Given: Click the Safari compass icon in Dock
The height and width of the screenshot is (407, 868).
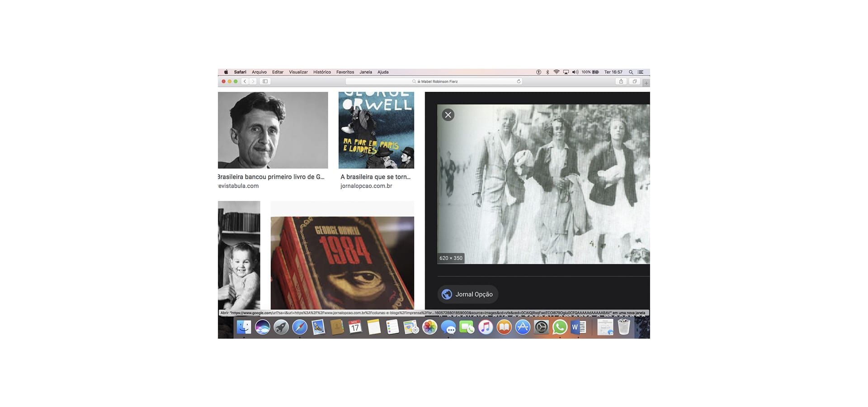Looking at the screenshot, I should coord(300,327).
